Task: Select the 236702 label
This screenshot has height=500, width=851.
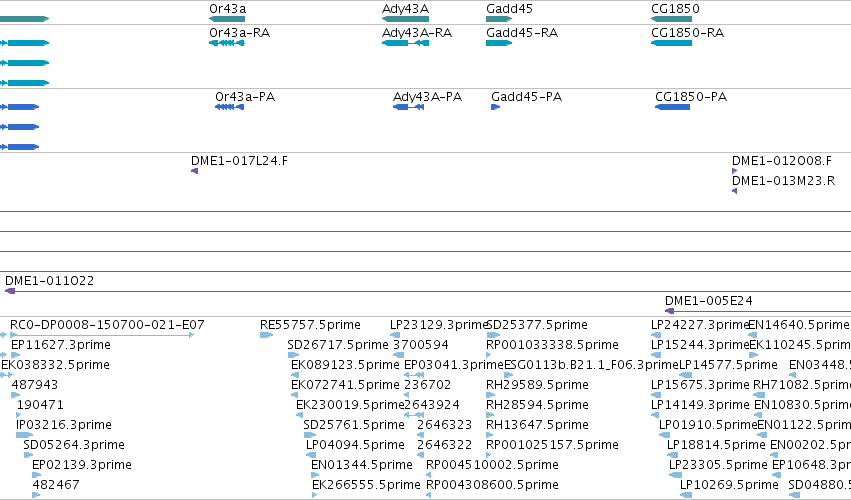Action: (x=428, y=385)
